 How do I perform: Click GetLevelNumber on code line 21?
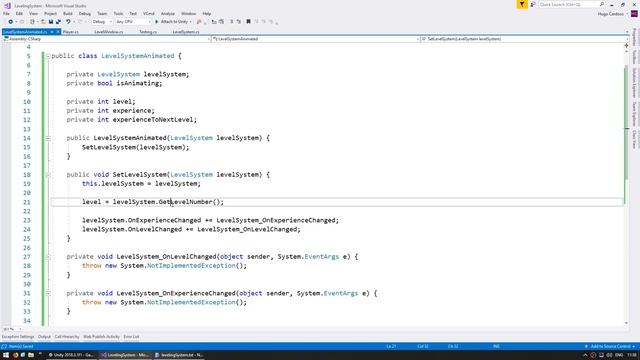click(x=186, y=202)
